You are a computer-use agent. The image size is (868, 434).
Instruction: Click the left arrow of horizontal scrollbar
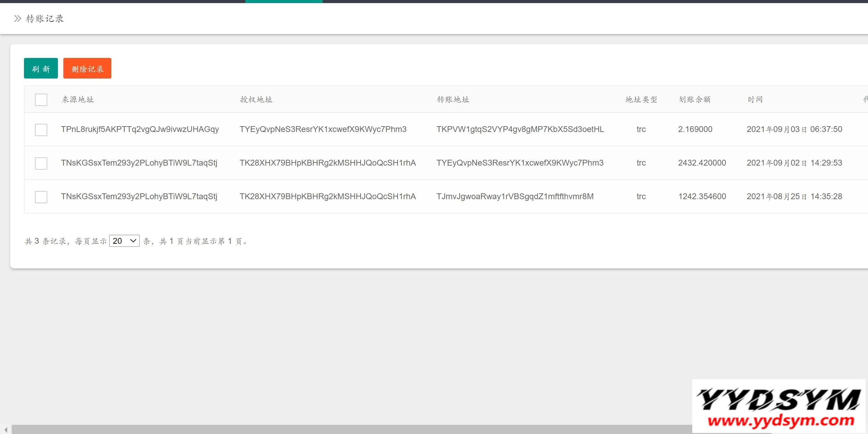point(5,430)
